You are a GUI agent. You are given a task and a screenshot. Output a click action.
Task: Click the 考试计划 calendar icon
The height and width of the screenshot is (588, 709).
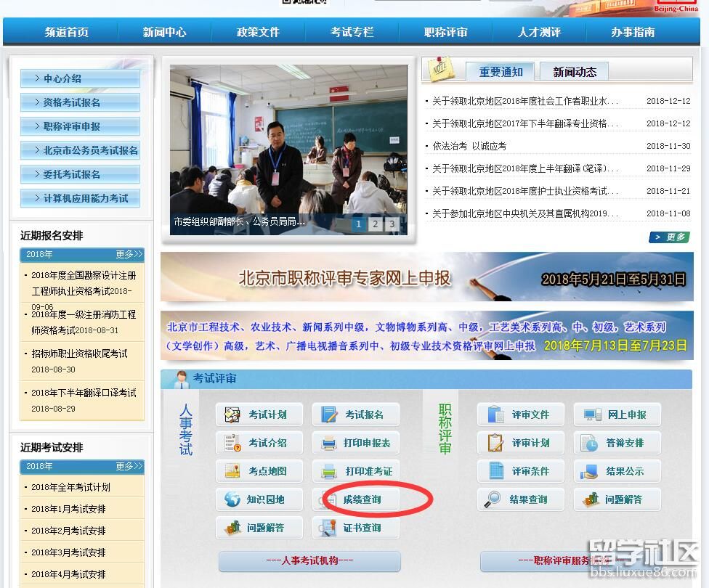tap(232, 415)
